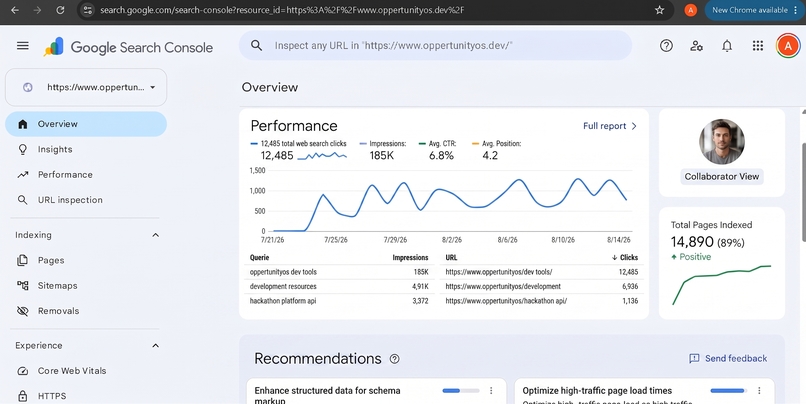Reload the page in Chrome

[x=60, y=10]
